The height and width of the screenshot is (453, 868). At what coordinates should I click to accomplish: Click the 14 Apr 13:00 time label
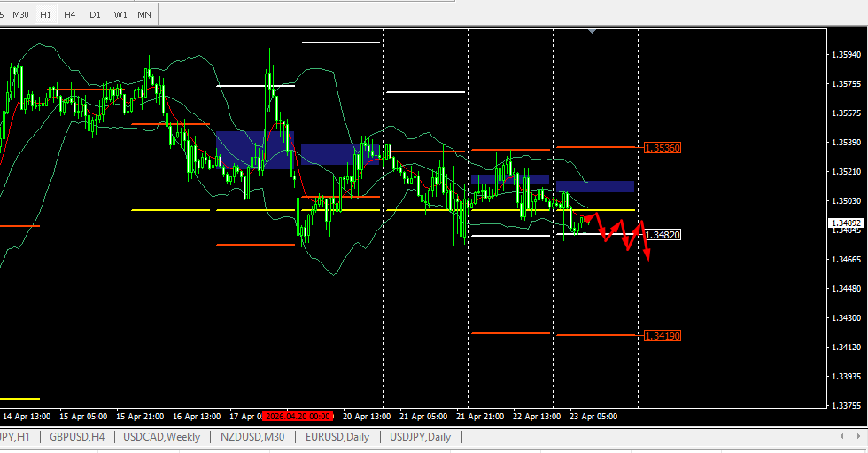[27, 417]
